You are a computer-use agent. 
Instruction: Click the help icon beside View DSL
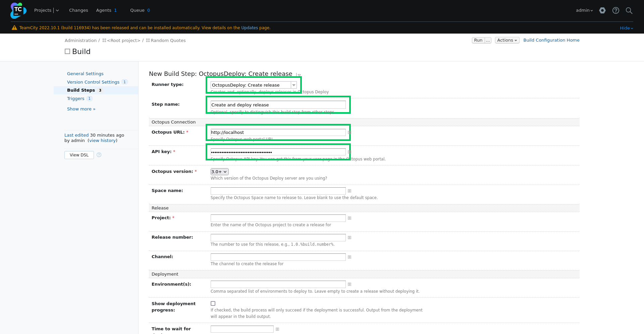(99, 155)
